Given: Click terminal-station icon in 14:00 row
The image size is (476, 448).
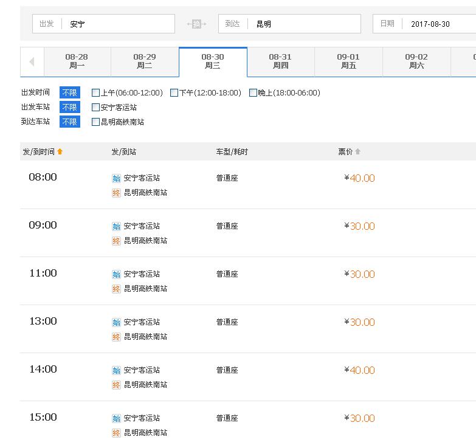Looking at the screenshot, I should (116, 385).
